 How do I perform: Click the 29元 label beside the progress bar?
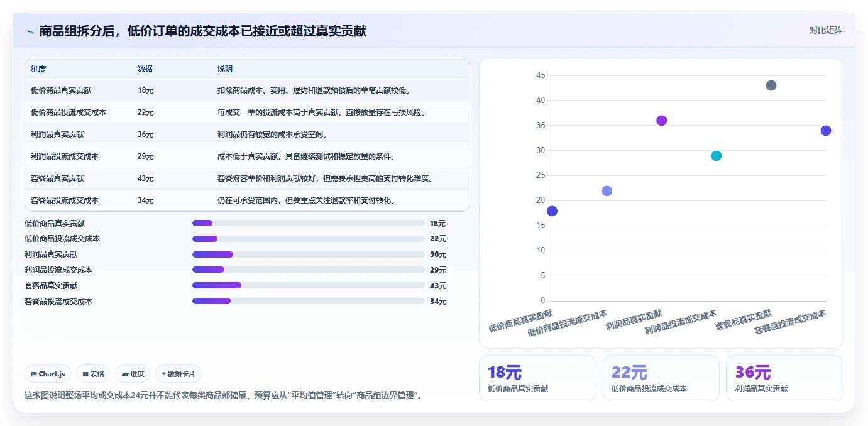tap(438, 270)
